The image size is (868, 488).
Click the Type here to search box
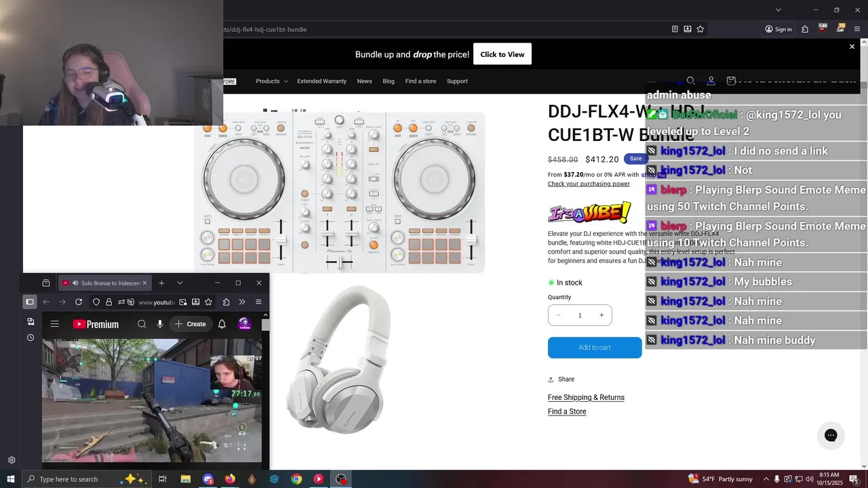tap(87, 479)
